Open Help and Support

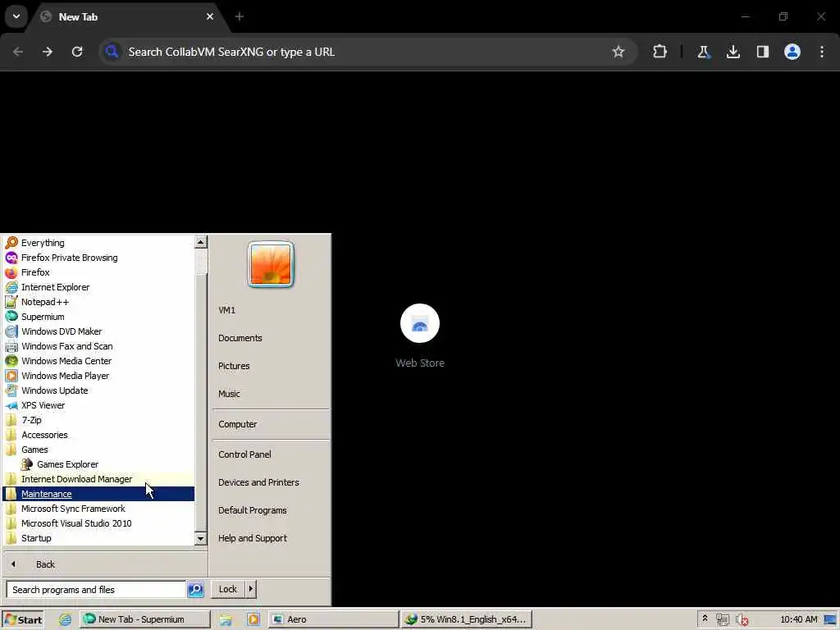pos(271,538)
